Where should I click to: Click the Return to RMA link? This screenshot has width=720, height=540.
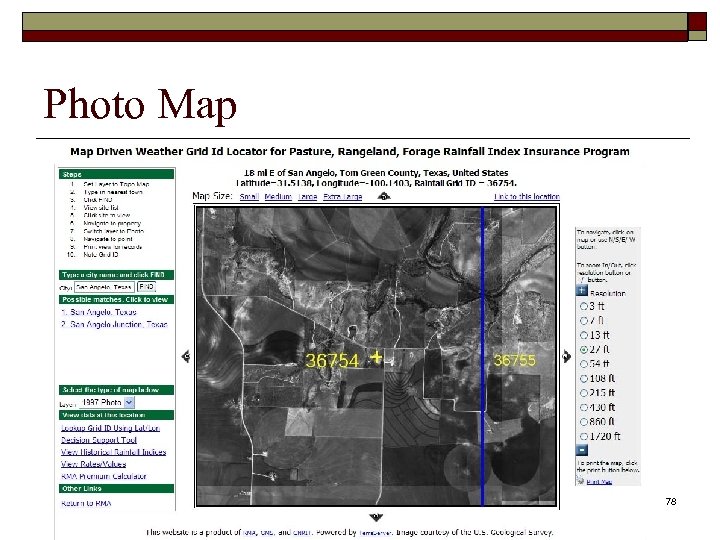coord(86,503)
